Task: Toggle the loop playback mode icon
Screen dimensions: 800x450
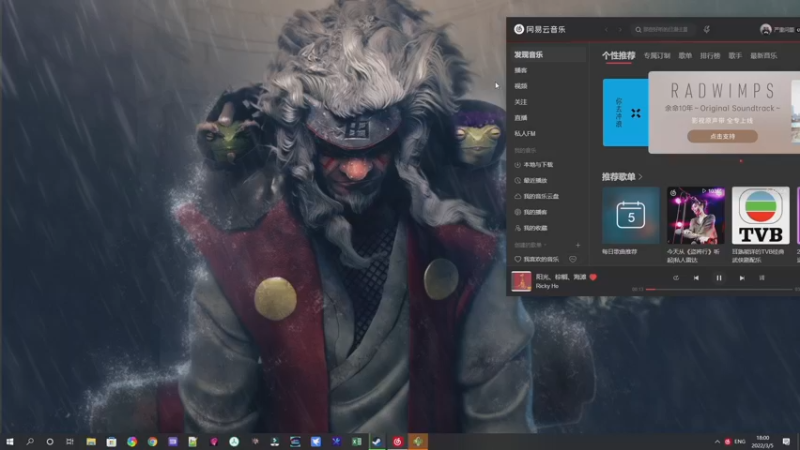Action: pyautogui.click(x=676, y=278)
